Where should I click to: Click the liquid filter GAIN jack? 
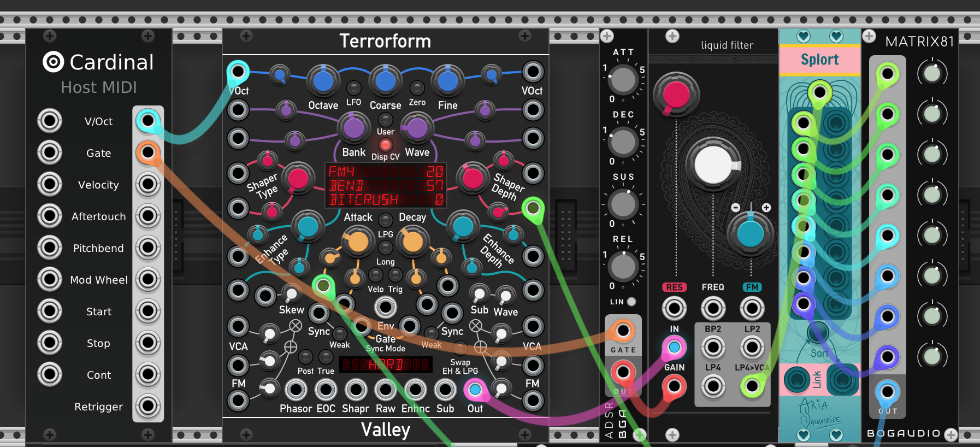(x=674, y=387)
